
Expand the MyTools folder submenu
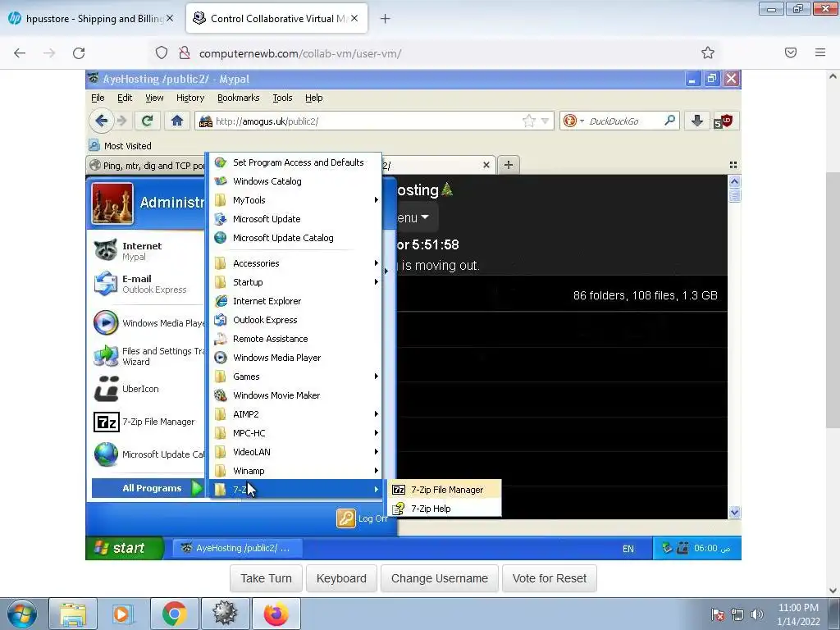pyautogui.click(x=295, y=200)
